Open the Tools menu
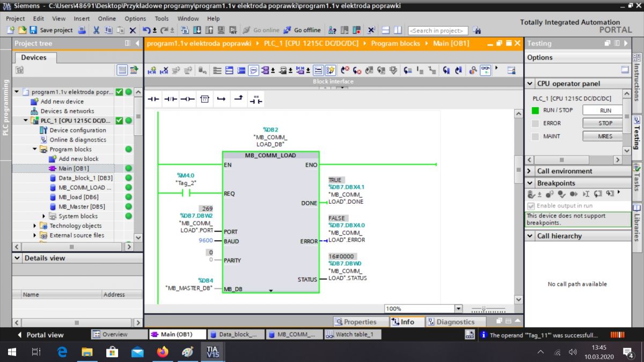 pyautogui.click(x=162, y=18)
